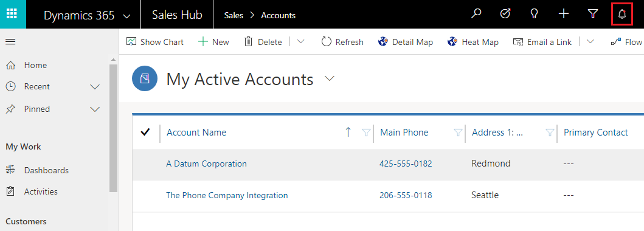Screen dimensions: 644x231
Task: Open the My Active Accounts view dropdown
Action: [x=330, y=79]
